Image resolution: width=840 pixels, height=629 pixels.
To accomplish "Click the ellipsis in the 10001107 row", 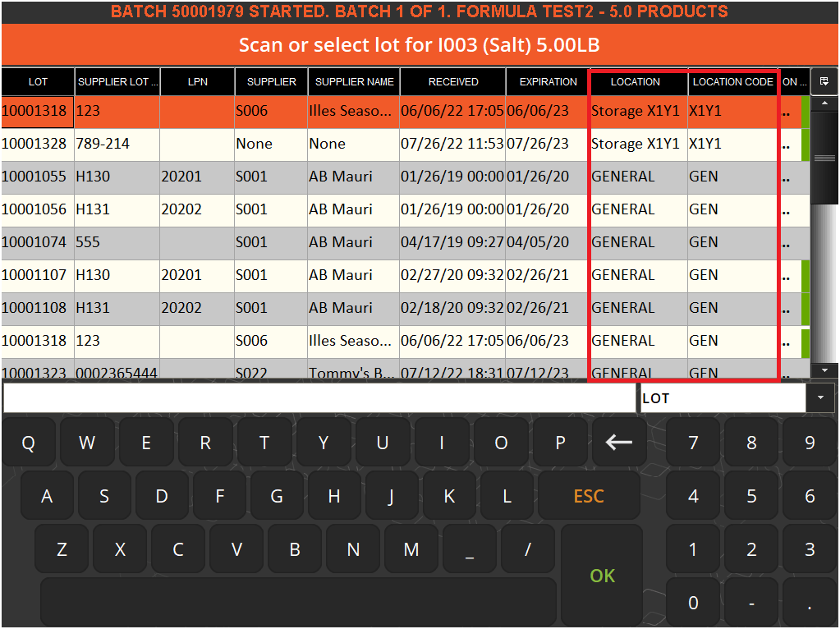I will point(786,278).
